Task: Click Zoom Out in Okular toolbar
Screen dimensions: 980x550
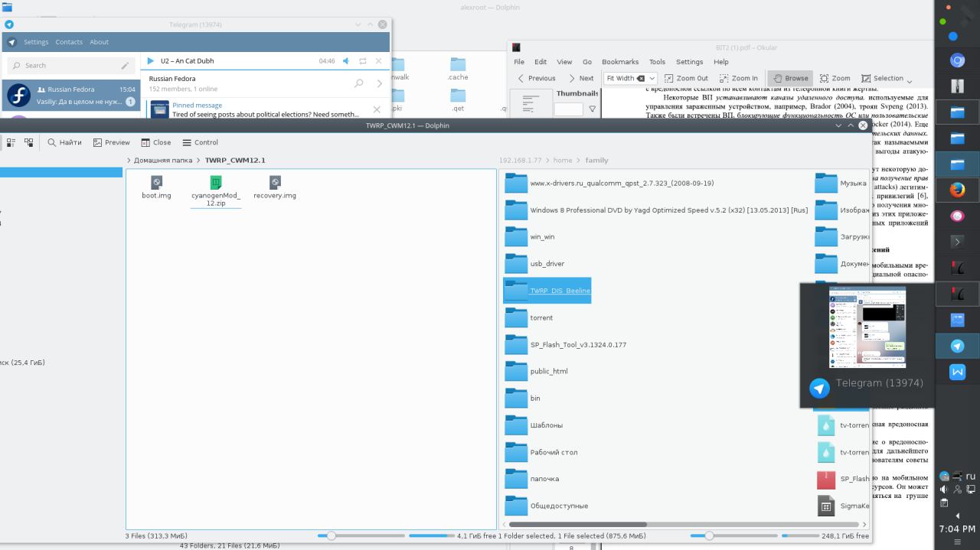Action: coord(686,78)
